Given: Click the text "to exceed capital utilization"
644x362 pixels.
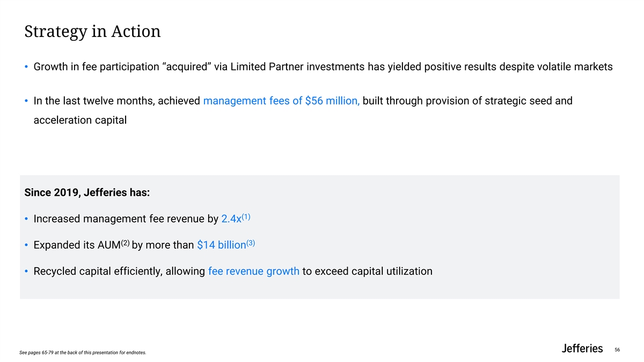Looking at the screenshot, I should click(367, 271).
